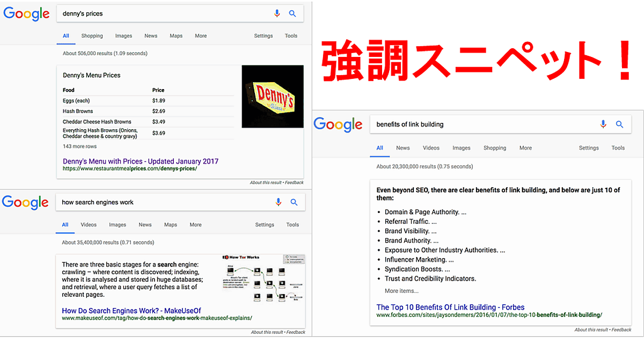Open Denny's Menu with Prices - Updated January 2017
Viewport: 644px width, 338px height.
[x=141, y=161]
